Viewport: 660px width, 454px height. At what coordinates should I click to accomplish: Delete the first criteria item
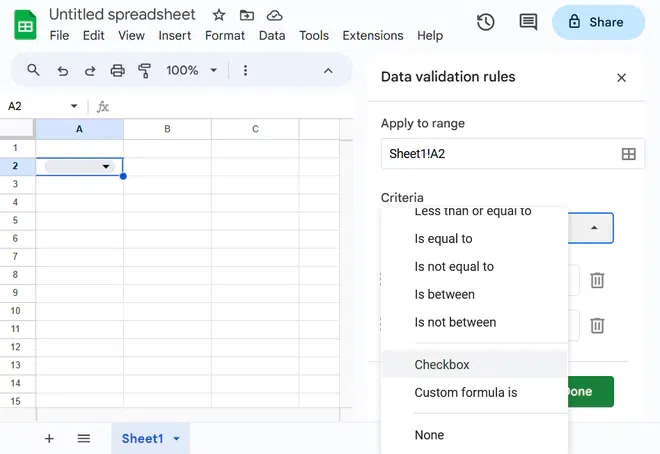[597, 280]
